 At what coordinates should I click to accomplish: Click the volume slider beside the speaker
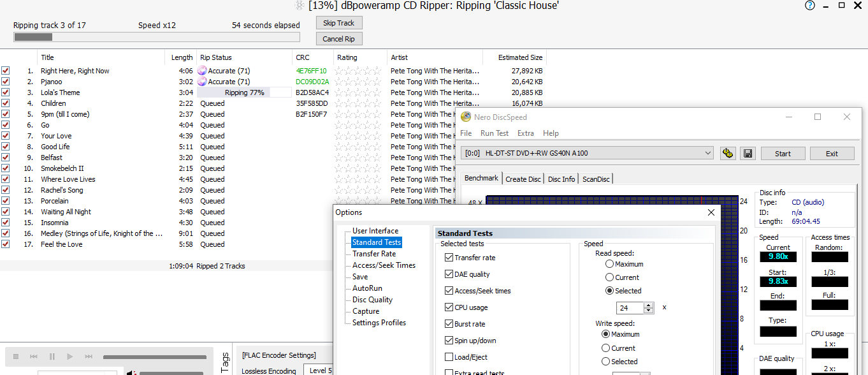[x=171, y=372]
